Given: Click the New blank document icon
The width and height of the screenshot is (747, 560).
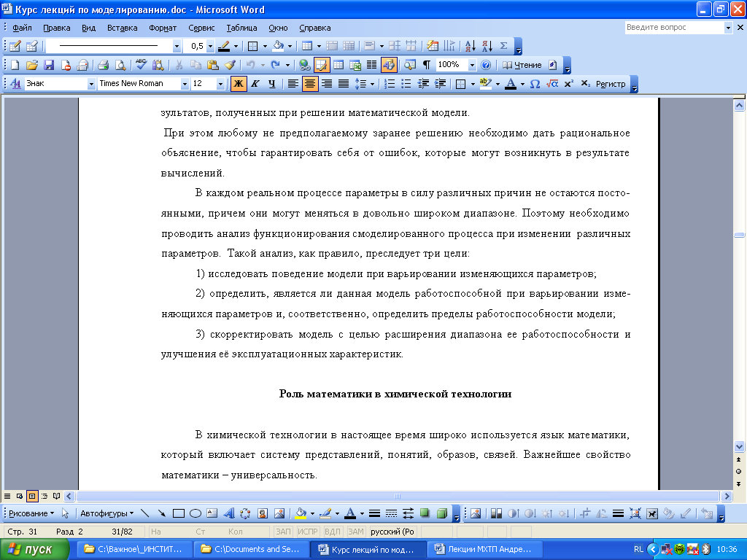Looking at the screenshot, I should tap(15, 65).
